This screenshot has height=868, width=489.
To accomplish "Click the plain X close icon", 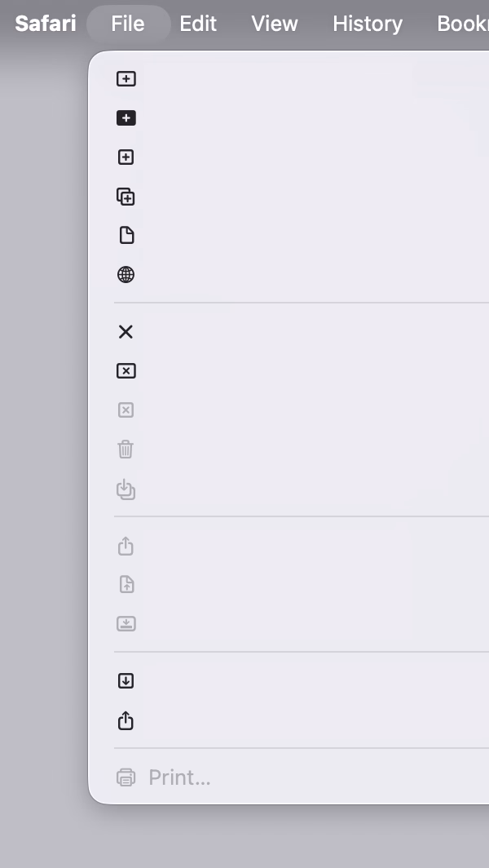I will point(126,331).
